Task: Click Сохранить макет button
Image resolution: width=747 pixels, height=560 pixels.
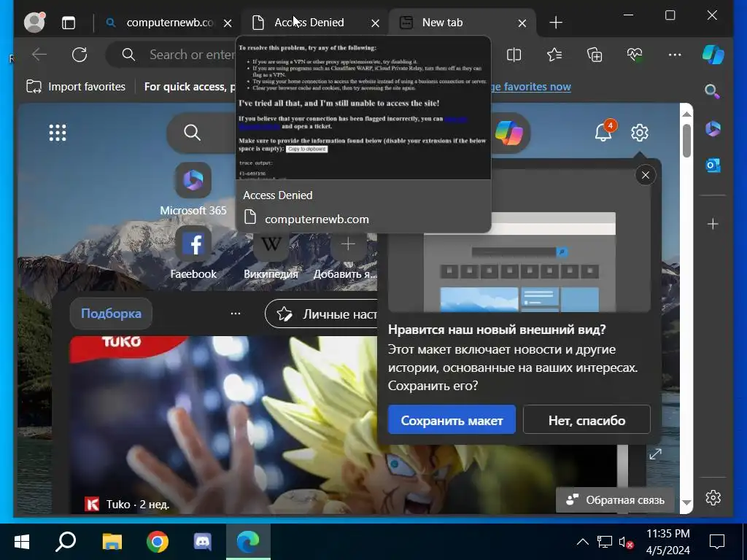Action: coord(452,419)
